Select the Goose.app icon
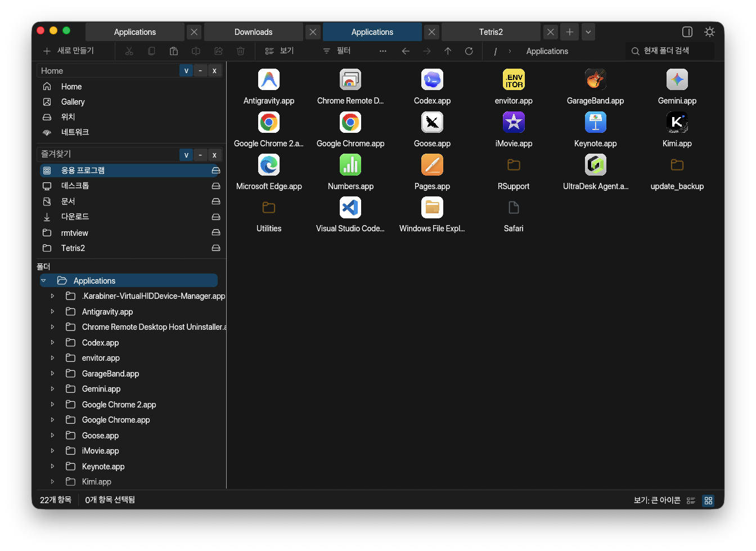The height and width of the screenshot is (551, 756). pos(432,122)
